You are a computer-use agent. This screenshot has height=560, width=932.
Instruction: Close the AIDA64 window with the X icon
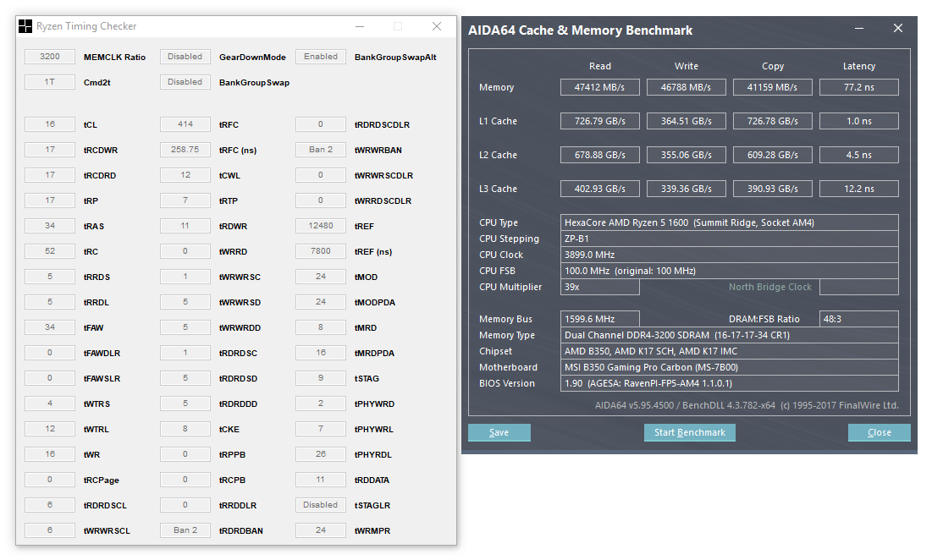[898, 29]
